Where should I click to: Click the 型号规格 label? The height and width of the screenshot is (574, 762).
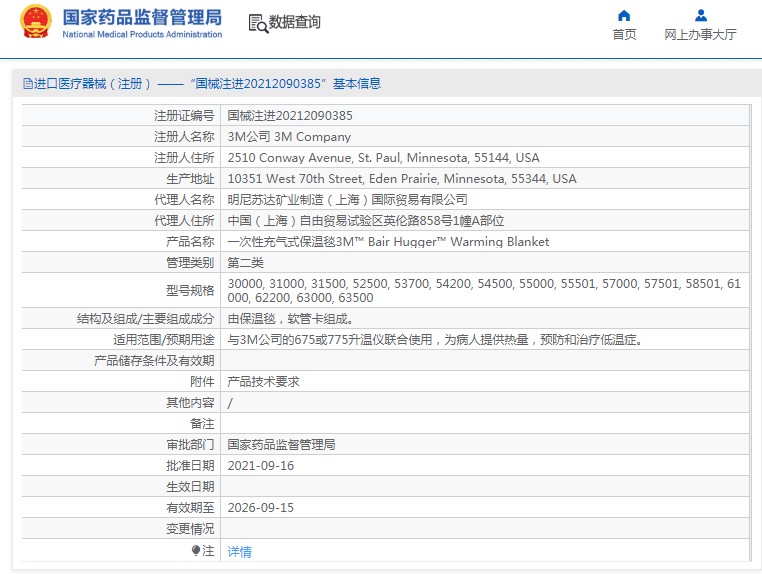click(x=190, y=291)
